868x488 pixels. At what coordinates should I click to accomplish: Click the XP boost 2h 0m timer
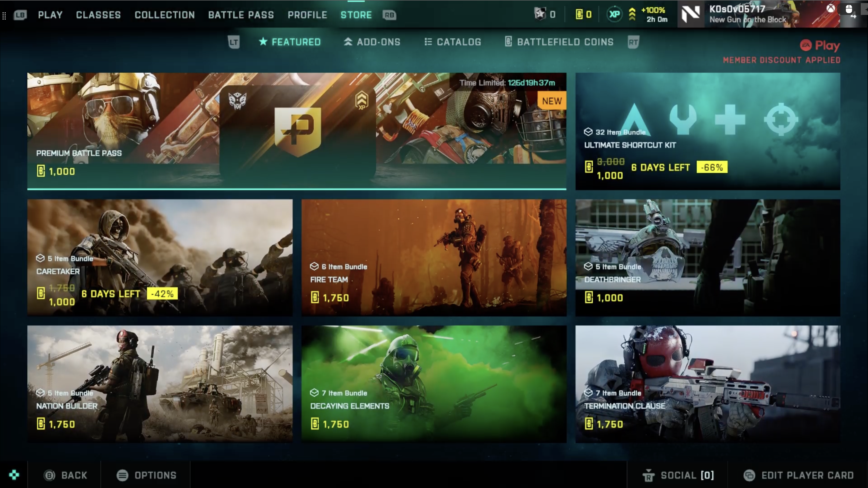click(x=657, y=20)
